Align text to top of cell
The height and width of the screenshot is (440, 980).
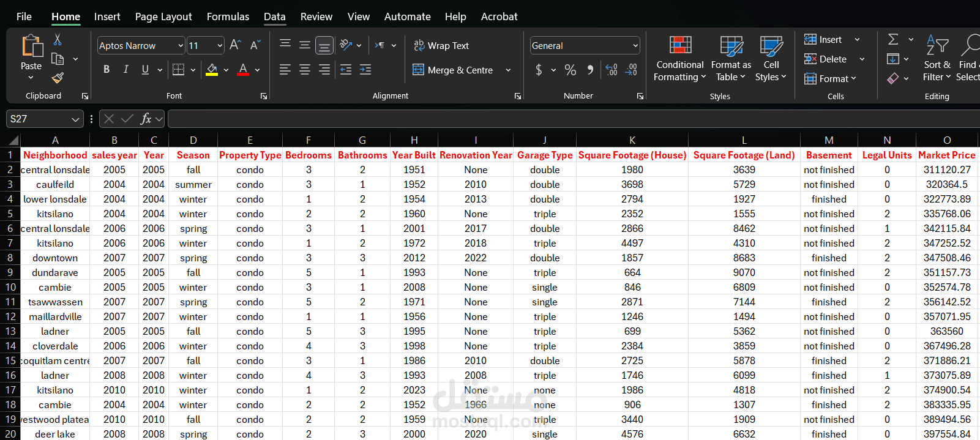pos(285,45)
